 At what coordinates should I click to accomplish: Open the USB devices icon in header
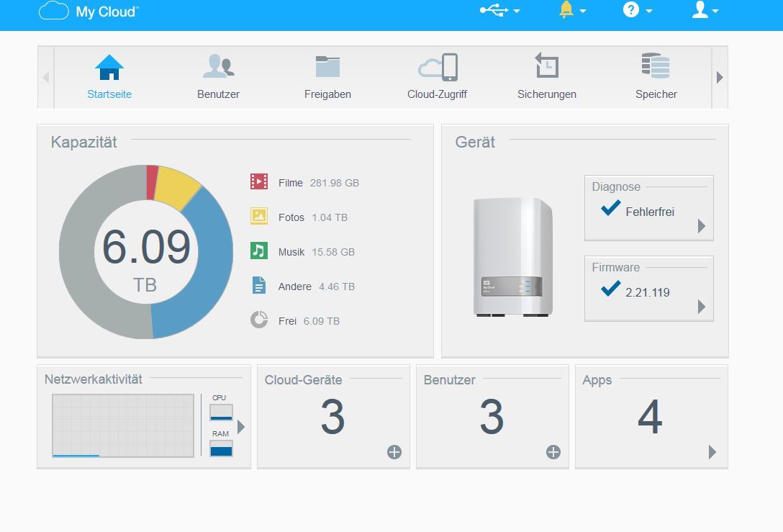[494, 11]
